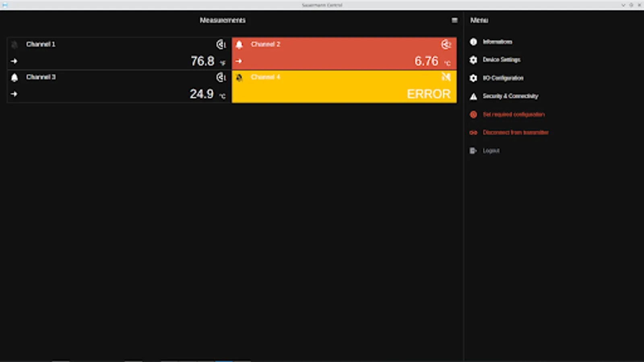The image size is (644, 362).
Task: Click the window title text
Action: point(322,5)
